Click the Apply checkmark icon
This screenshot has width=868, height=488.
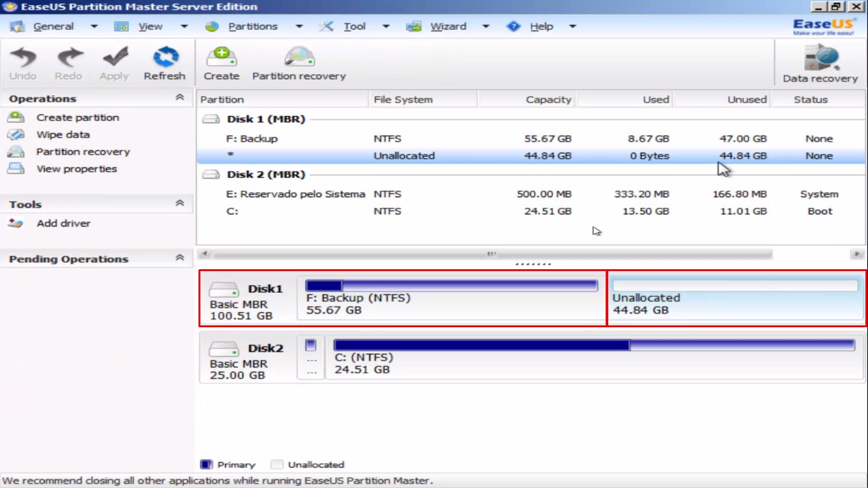coord(114,58)
